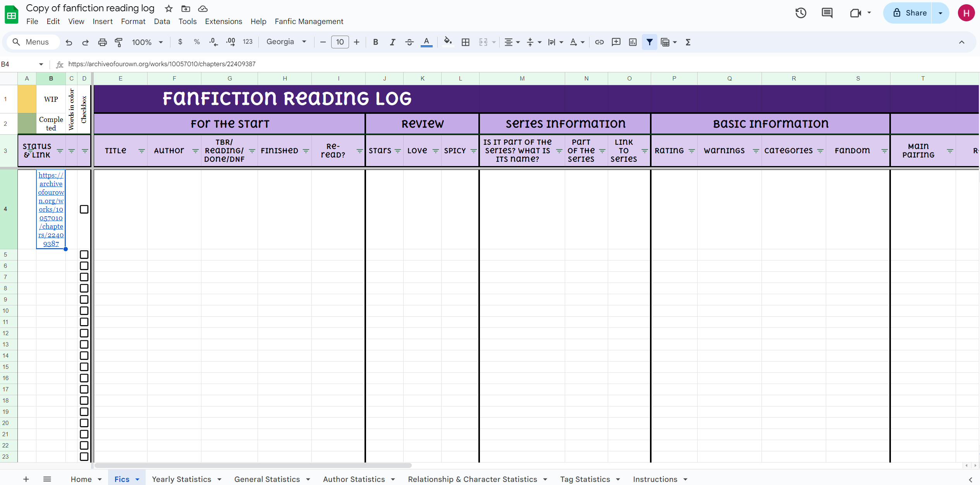
Task: Increase decimal places icon
Action: 231,42
